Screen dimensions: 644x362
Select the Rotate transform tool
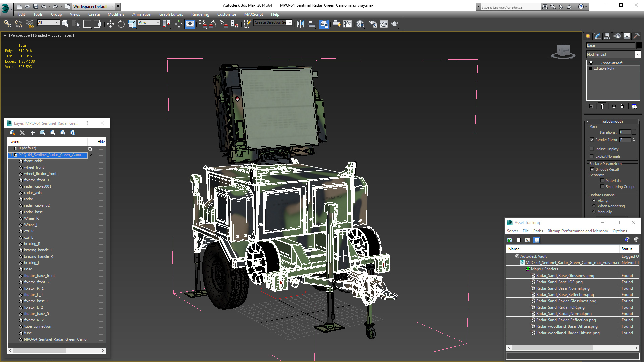121,24
